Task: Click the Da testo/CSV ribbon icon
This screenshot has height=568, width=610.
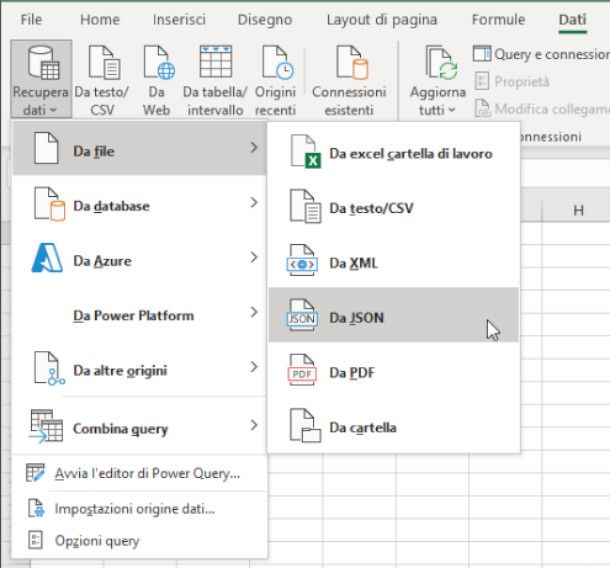Action: point(104,62)
